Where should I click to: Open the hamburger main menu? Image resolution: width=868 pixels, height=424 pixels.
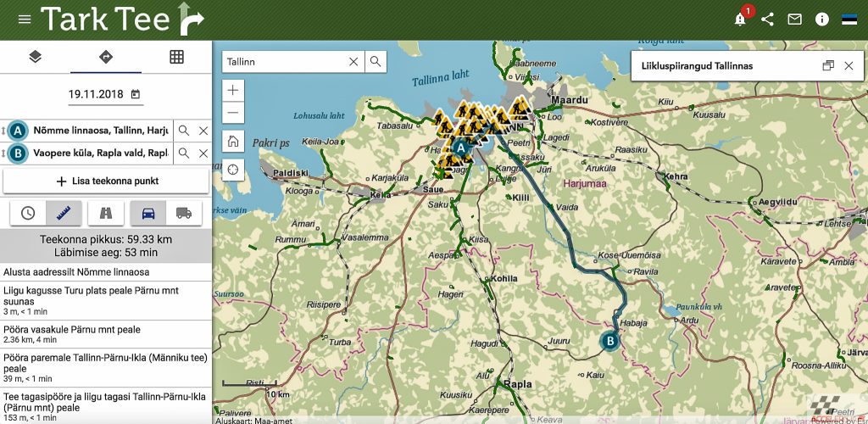(x=25, y=20)
